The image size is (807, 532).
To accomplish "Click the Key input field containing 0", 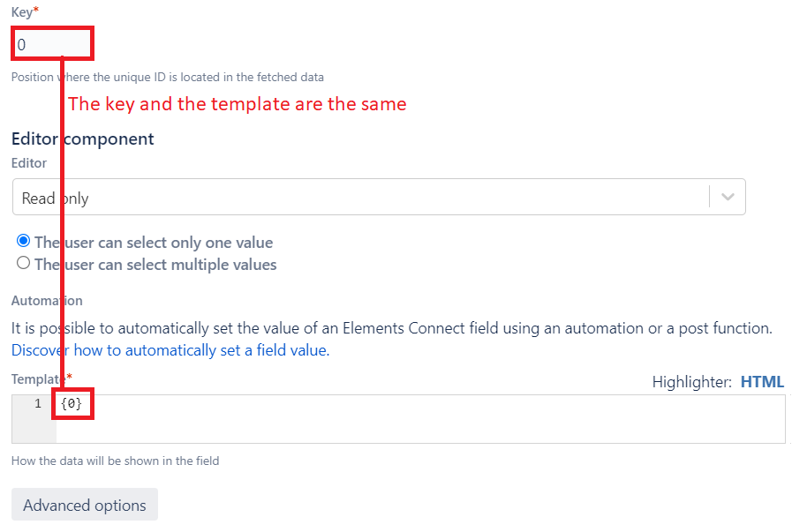I will 51,44.
